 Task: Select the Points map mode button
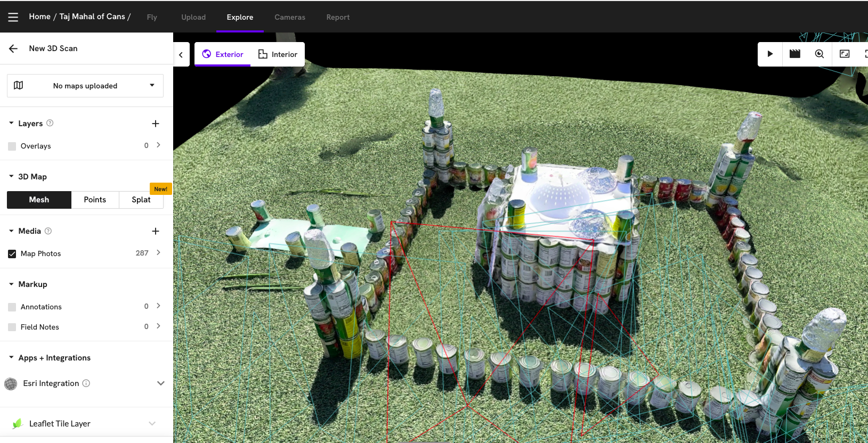coord(95,200)
